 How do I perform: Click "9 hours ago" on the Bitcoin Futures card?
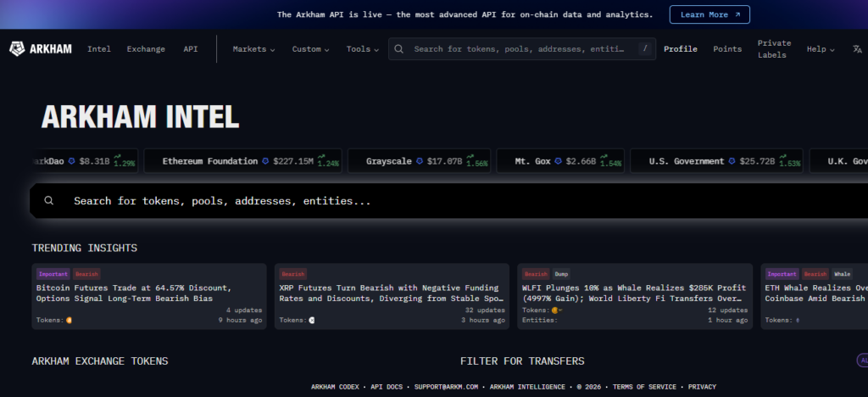coord(240,320)
